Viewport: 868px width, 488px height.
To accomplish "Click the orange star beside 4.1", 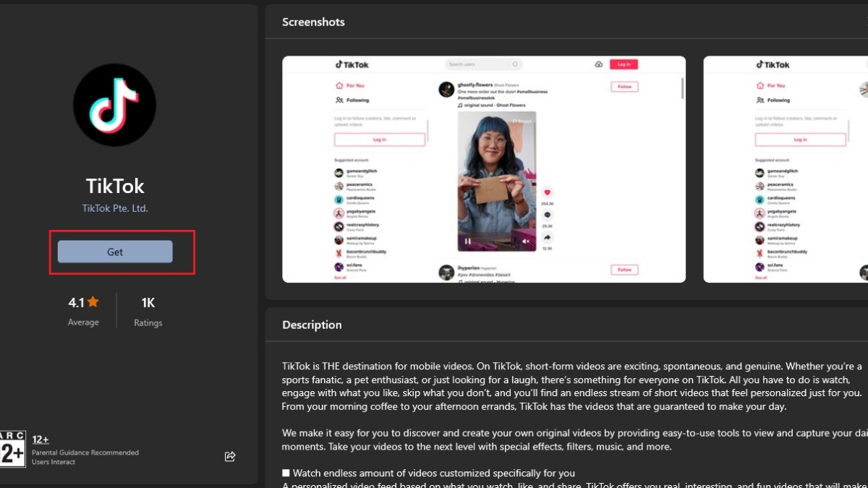I will [93, 302].
